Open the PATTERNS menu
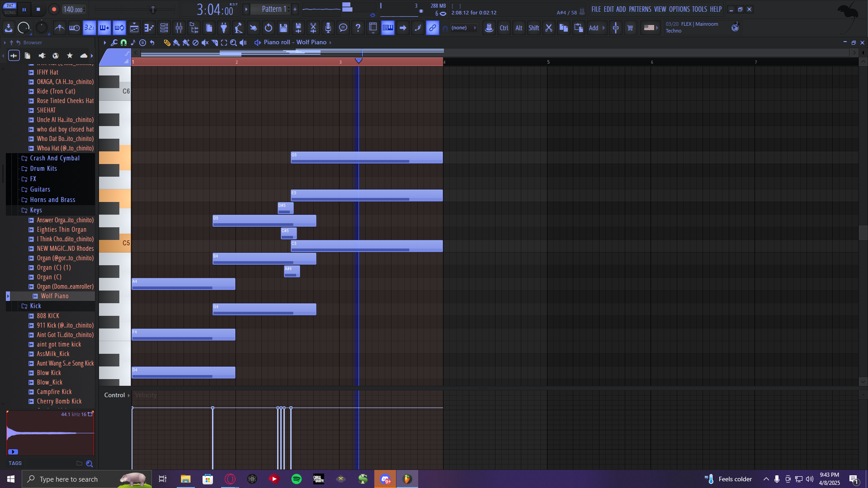 point(640,9)
